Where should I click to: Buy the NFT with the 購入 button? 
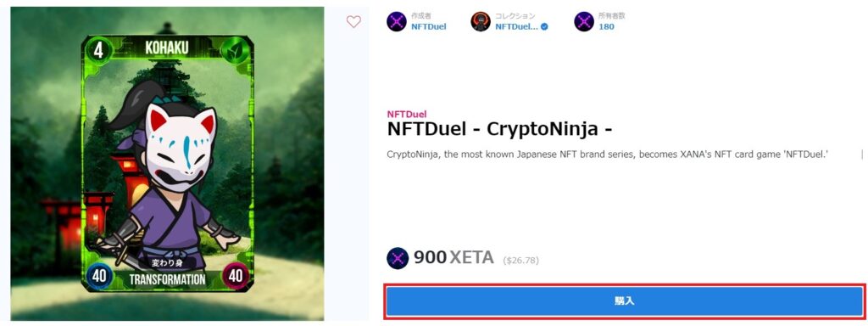click(x=625, y=301)
